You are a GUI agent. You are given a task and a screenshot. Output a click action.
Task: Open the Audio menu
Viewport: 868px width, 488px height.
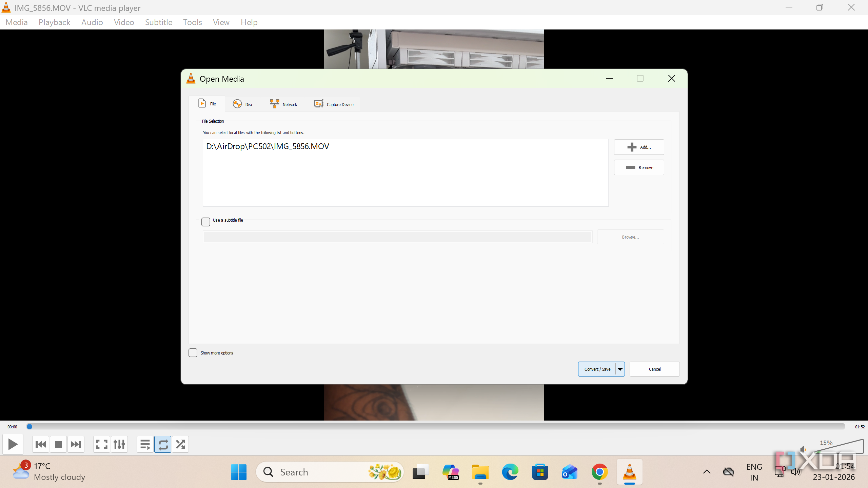point(92,22)
